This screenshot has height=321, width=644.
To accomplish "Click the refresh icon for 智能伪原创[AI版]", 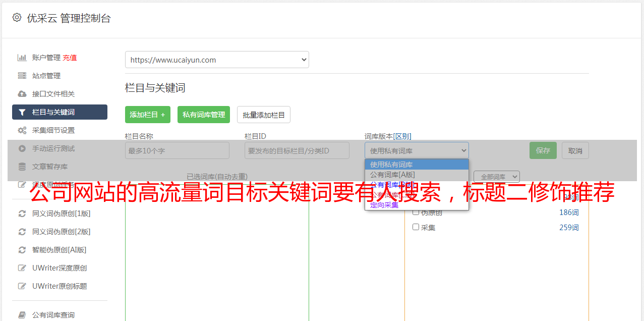I will pyautogui.click(x=22, y=250).
